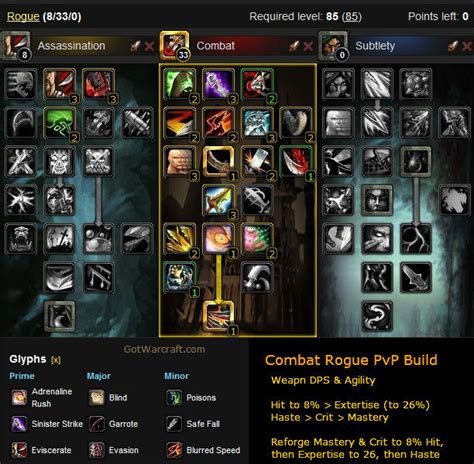Select the Combat tree portrait icon
Screen dimensions: 474x464
pyautogui.click(x=174, y=45)
